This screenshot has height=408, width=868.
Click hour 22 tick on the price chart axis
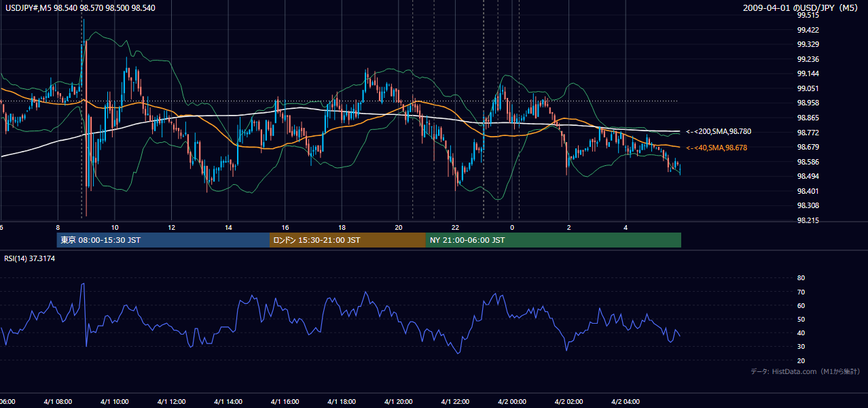pos(455,227)
